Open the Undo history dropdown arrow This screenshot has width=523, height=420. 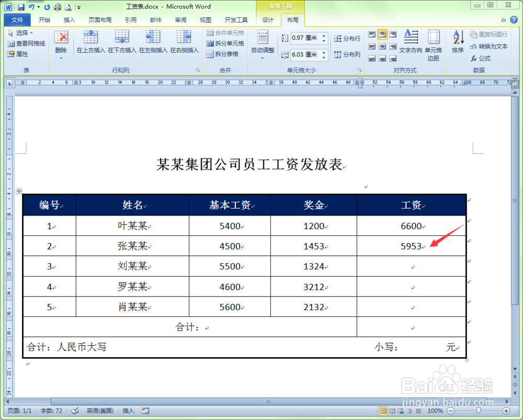38,7
